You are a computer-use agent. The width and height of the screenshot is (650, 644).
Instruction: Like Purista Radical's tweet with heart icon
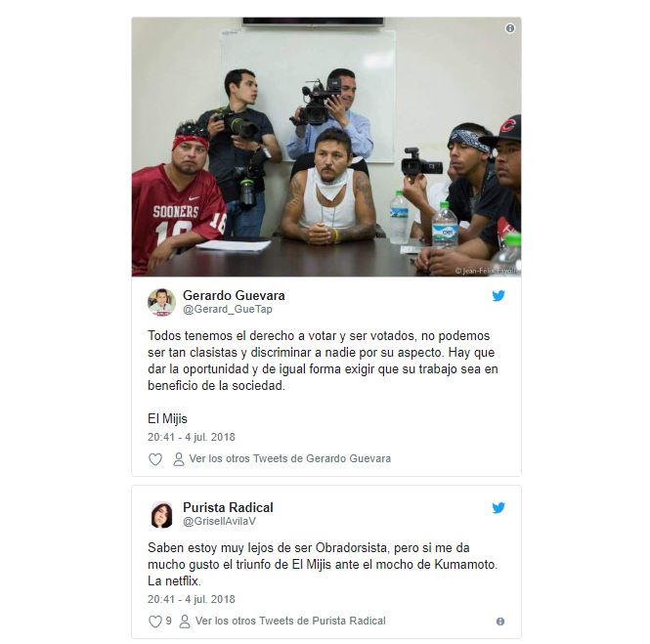[155, 622]
